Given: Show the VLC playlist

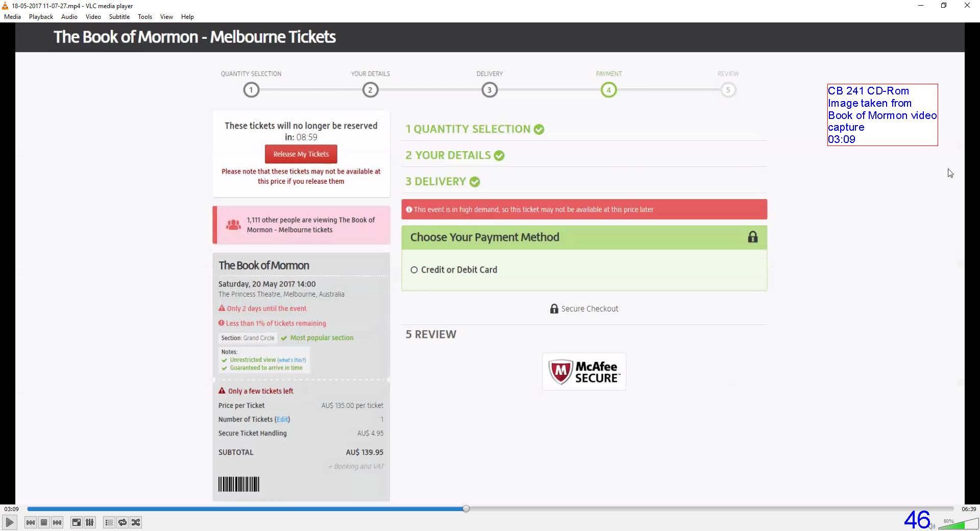Looking at the screenshot, I should click(109, 522).
